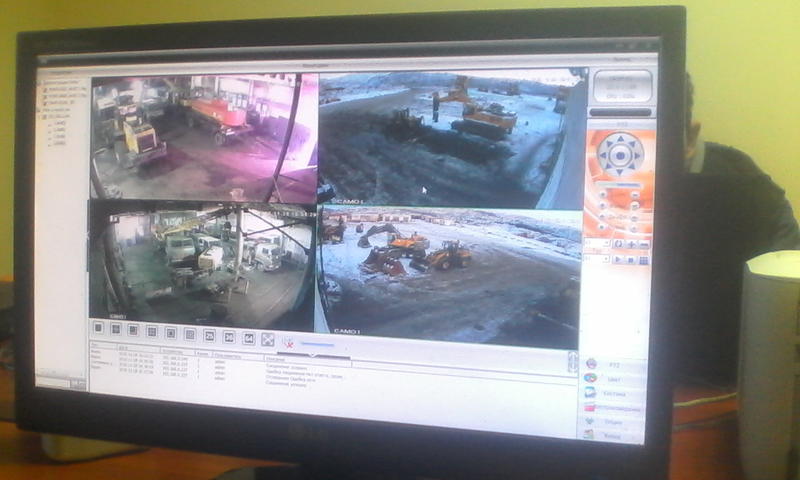Pan camera right with PTZ right arrow
Viewport: 800px width, 480px height.
click(x=637, y=156)
